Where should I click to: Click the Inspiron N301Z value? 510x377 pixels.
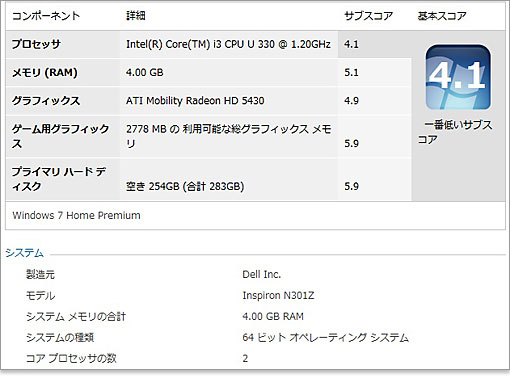tap(278, 295)
